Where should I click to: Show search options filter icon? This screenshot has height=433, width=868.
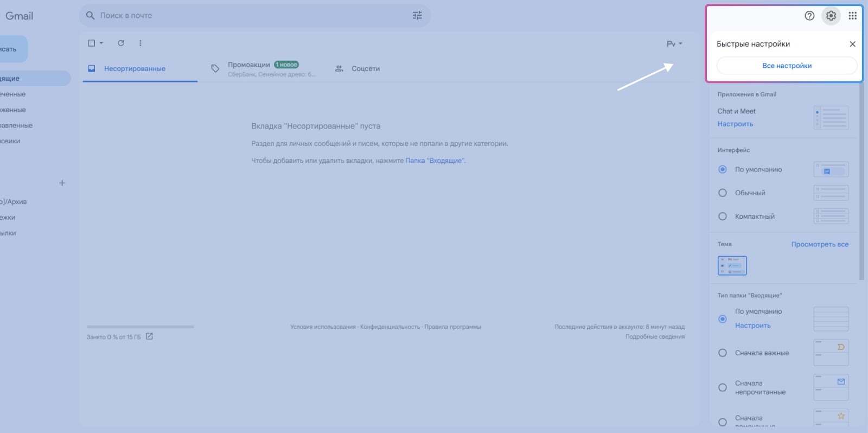click(417, 16)
